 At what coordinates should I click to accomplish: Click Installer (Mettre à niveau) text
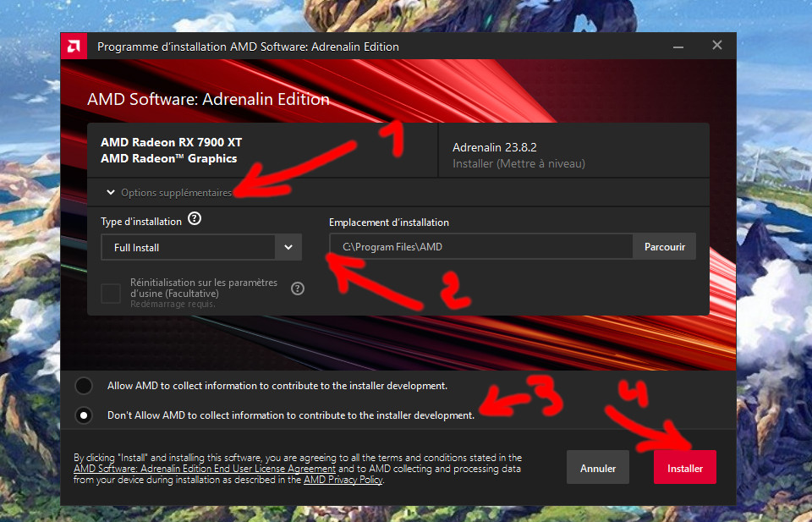(518, 163)
